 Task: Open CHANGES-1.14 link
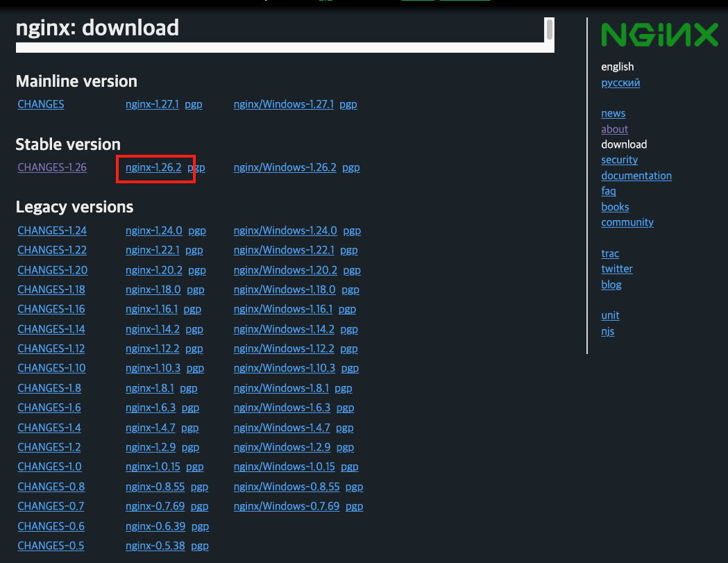coord(51,329)
